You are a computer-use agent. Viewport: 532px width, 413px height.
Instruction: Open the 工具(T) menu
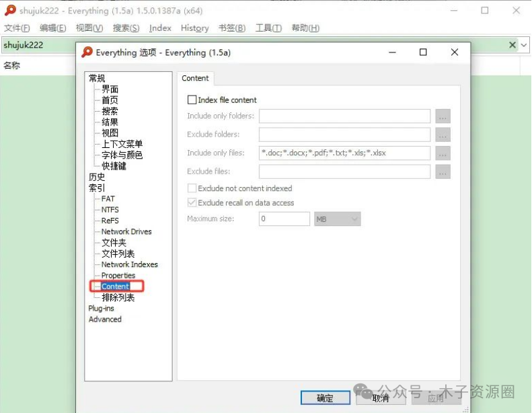click(x=268, y=28)
